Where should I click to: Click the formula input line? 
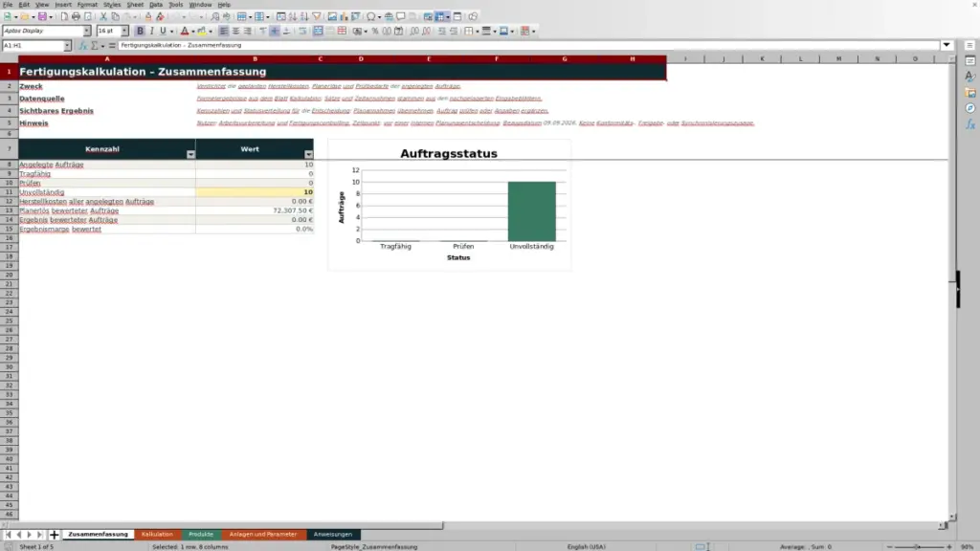coord(528,46)
